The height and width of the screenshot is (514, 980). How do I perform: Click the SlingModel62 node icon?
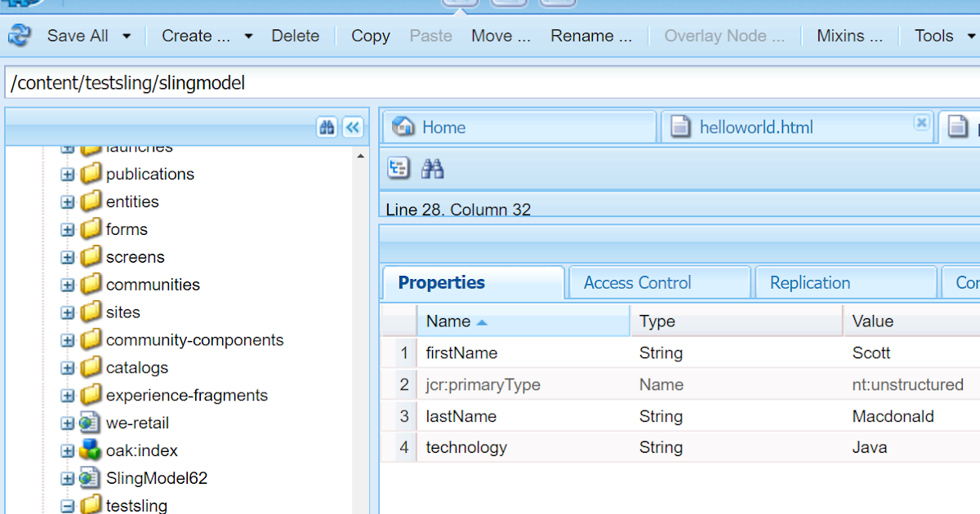pyautogui.click(x=90, y=478)
